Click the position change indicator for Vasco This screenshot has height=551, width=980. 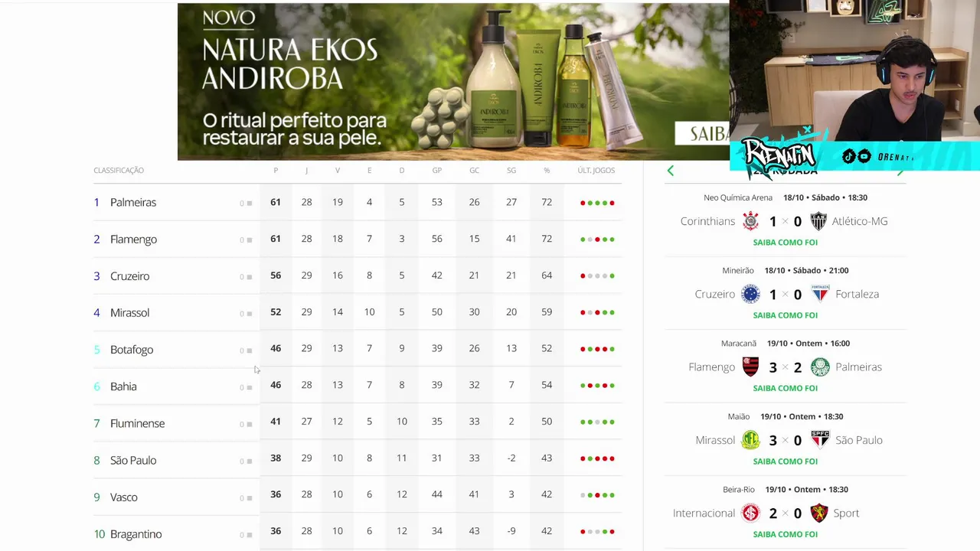click(x=246, y=498)
